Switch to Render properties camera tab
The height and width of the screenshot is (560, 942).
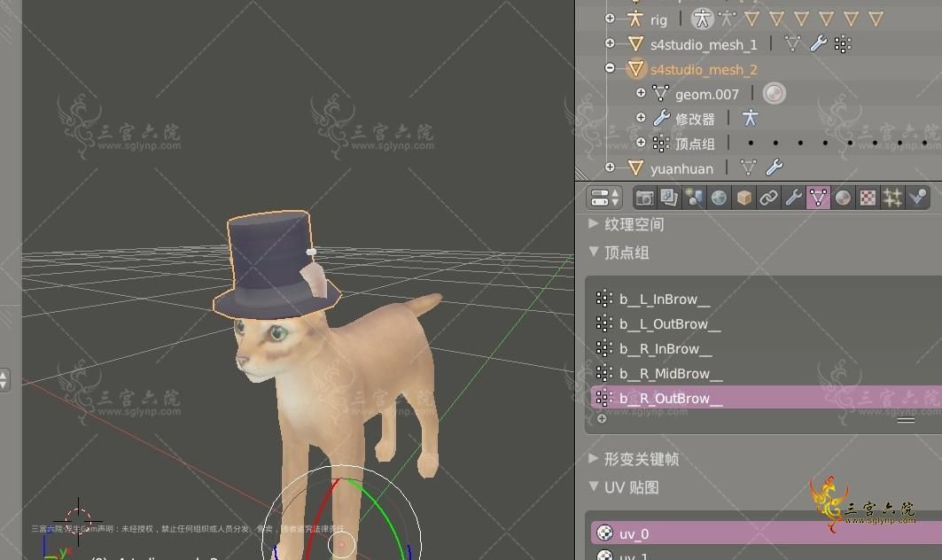[x=644, y=198]
